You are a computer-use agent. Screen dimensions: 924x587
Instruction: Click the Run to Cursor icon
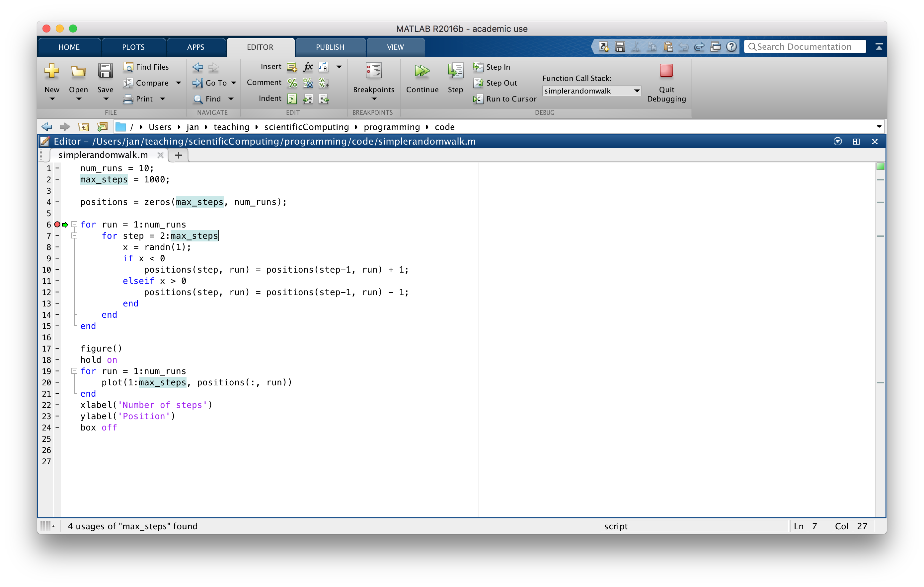pyautogui.click(x=478, y=99)
